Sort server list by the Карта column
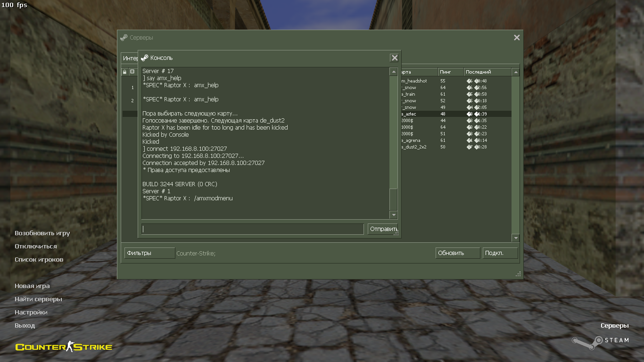This screenshot has width=644, height=362. 419,72
